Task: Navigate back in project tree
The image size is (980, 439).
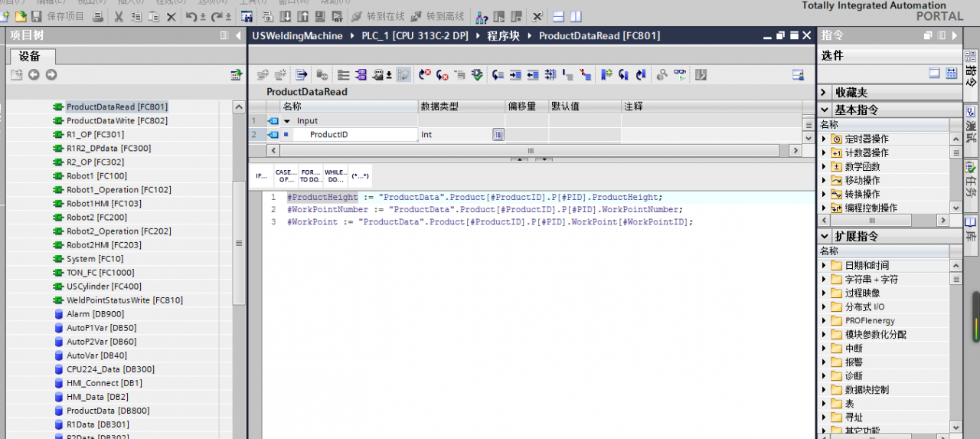Action: (x=34, y=74)
